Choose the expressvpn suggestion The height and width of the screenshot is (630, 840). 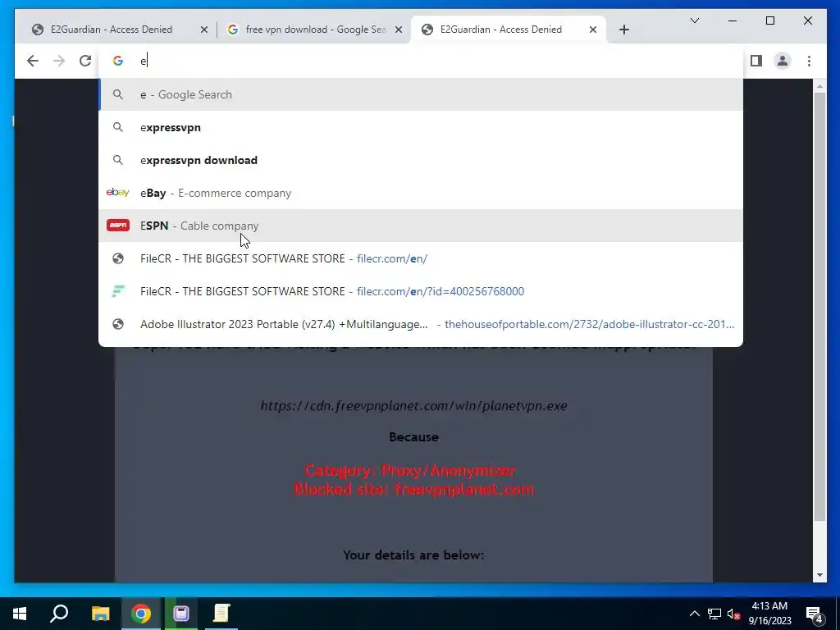[421, 127]
